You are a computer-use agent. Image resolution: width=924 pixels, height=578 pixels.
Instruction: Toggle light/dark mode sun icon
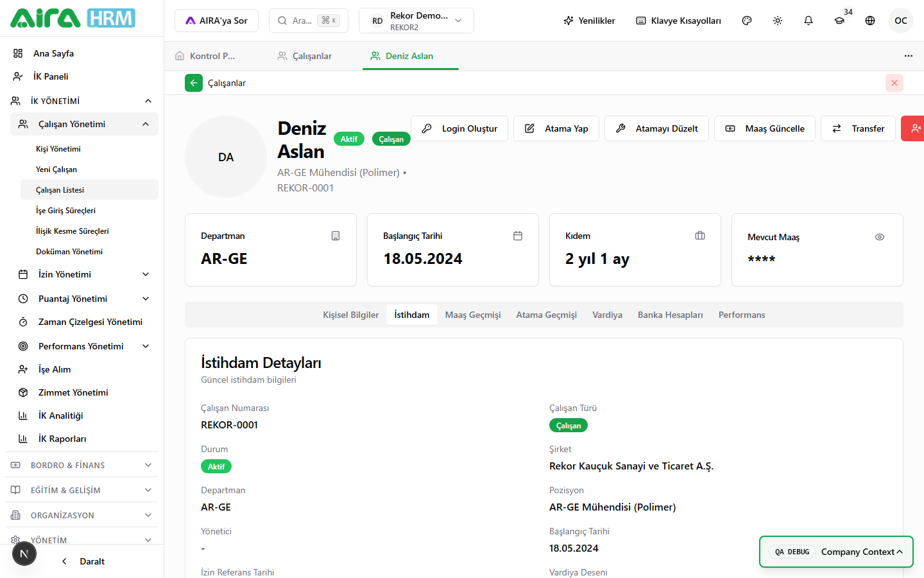[778, 21]
